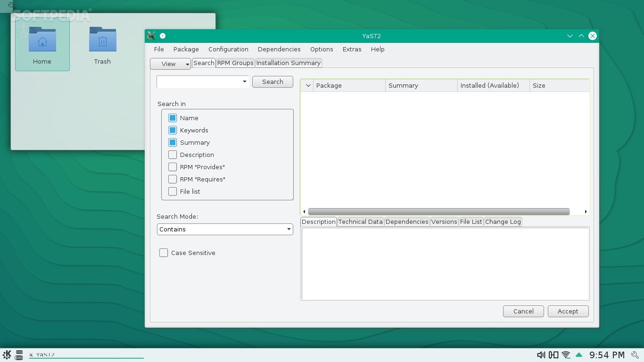Switch to the RPM Groups tab
Image resolution: width=644 pixels, height=362 pixels.
(235, 63)
